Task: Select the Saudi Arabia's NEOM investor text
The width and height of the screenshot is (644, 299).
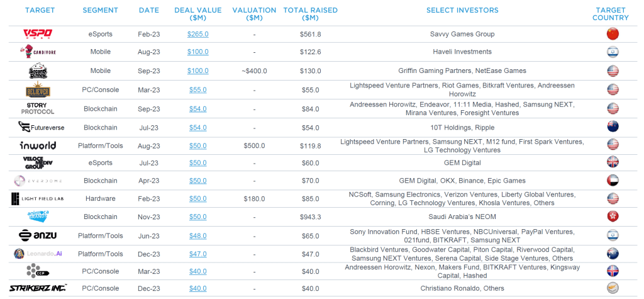Action: [462, 217]
